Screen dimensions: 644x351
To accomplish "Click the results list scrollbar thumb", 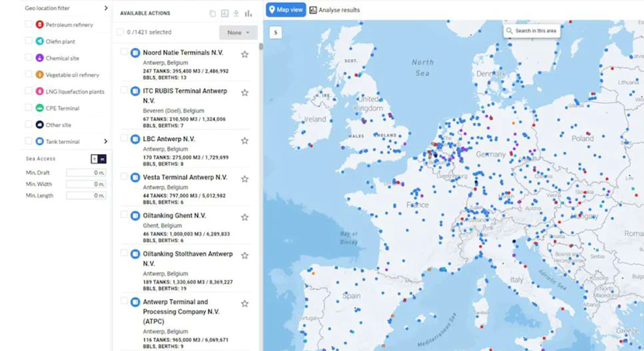I will pyautogui.click(x=261, y=46).
